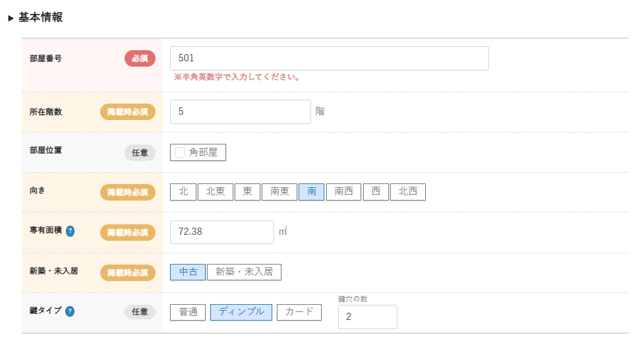This screenshot has width=644, height=349.
Task: Focus the 部屋番号 input field
Action: pos(330,58)
